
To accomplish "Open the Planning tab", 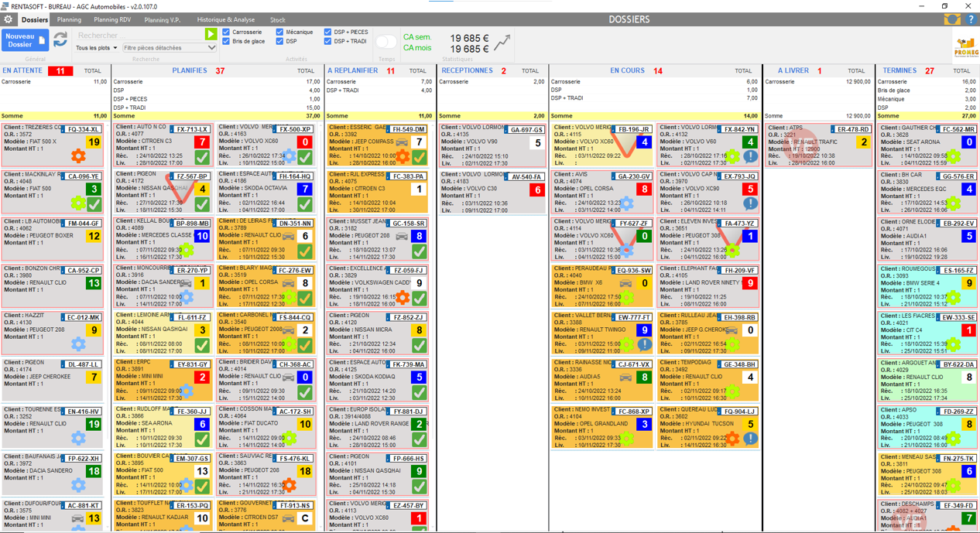I will (x=69, y=19).
